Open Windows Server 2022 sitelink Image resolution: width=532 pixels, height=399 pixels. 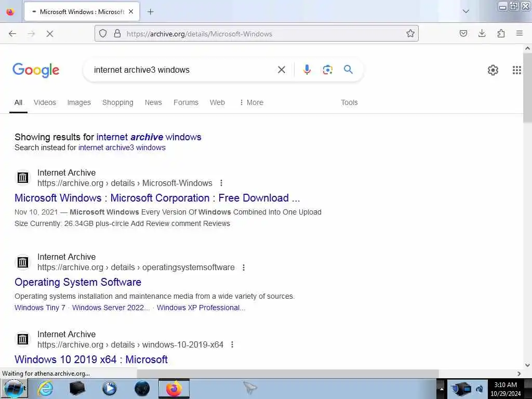pos(111,308)
